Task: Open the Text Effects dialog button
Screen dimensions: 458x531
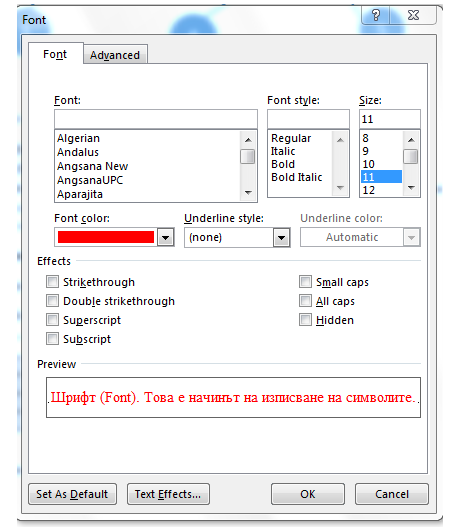Action: [168, 494]
